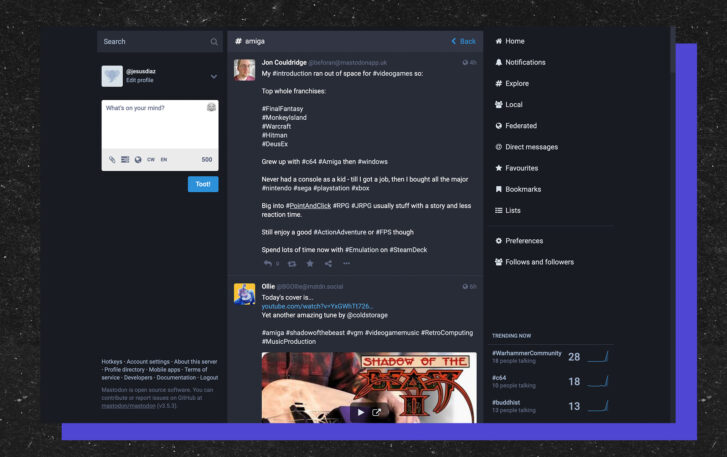This screenshot has width=727, height=457.
Task: Click the search magnifier icon
Action: (x=214, y=42)
